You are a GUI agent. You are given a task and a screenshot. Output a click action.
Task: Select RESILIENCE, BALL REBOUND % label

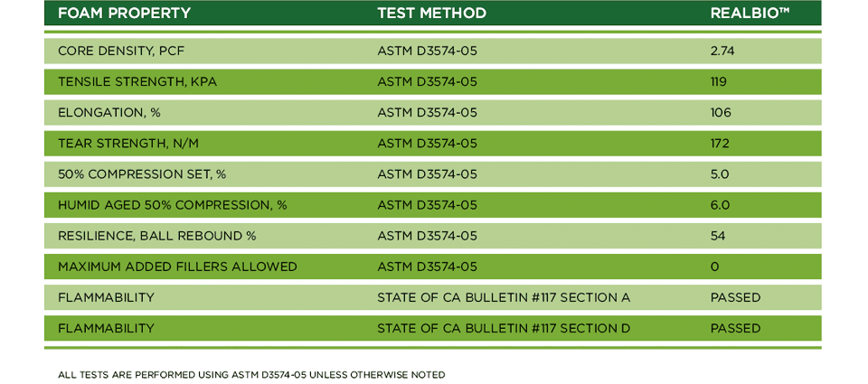click(x=157, y=236)
